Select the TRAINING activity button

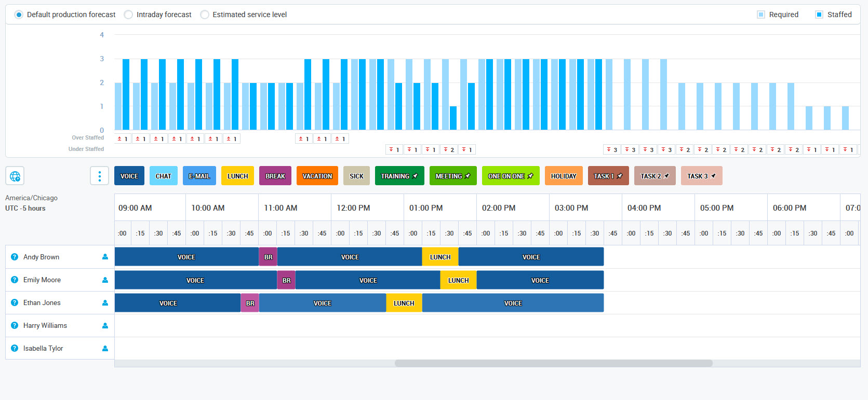pos(399,176)
